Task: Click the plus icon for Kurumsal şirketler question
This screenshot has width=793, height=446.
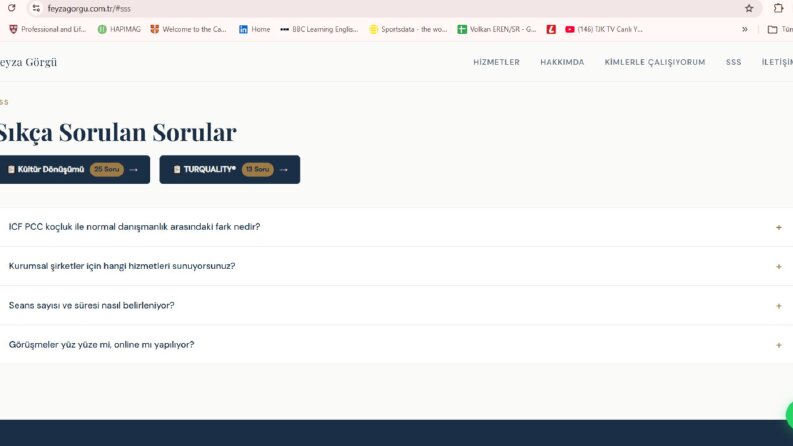Action: [779, 266]
